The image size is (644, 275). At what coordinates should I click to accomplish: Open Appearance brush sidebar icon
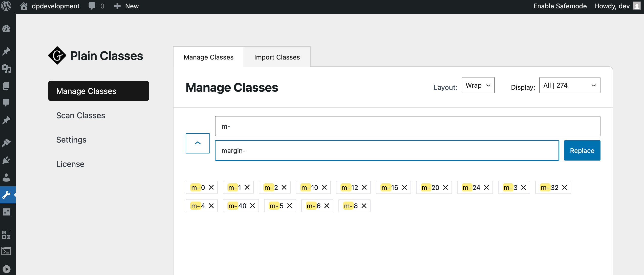click(6, 143)
